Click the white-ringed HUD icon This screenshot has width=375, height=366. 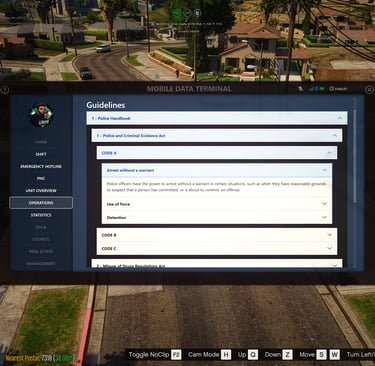[198, 13]
